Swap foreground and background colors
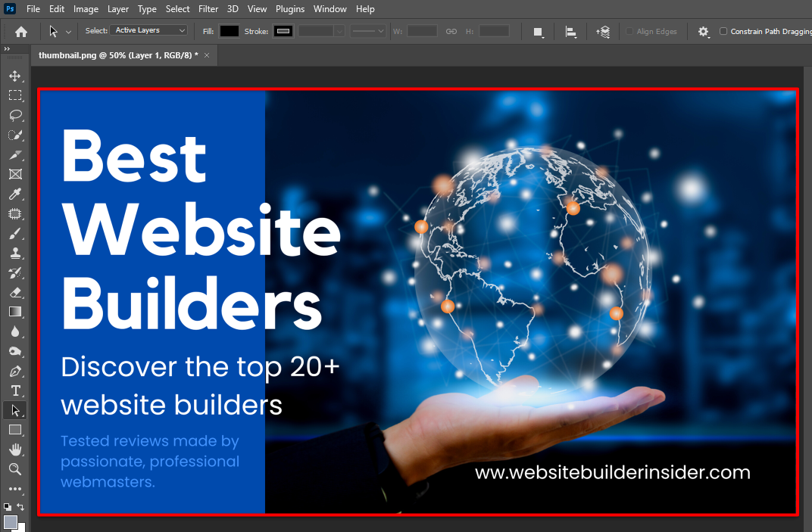Viewport: 812px width, 532px height. click(x=21, y=507)
